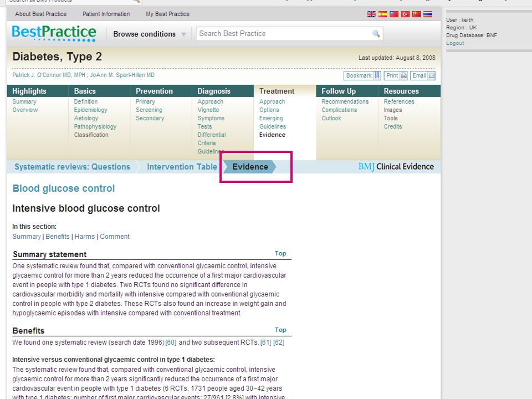Select the UK flag language icon

point(371,14)
